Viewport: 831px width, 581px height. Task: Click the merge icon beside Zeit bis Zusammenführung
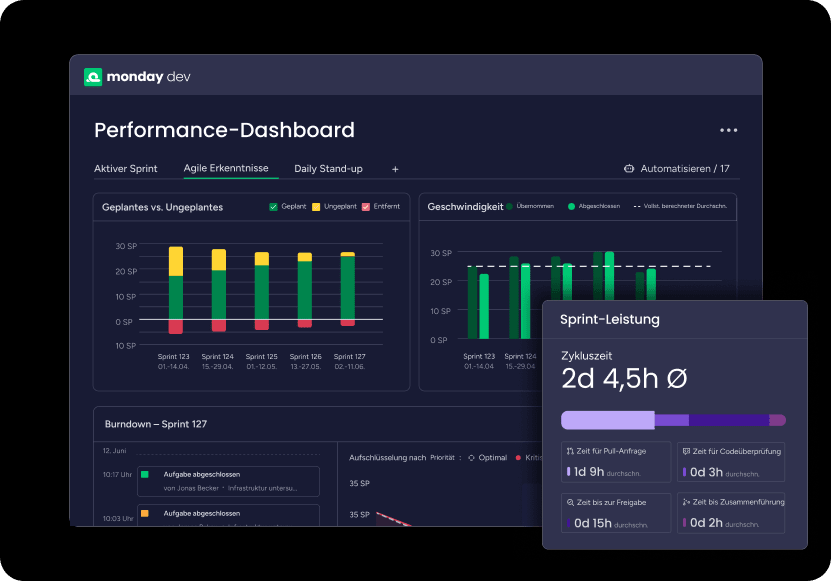[687, 502]
